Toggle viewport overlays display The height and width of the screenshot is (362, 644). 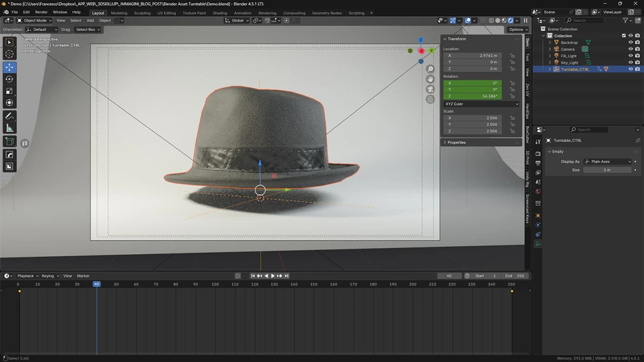468,21
